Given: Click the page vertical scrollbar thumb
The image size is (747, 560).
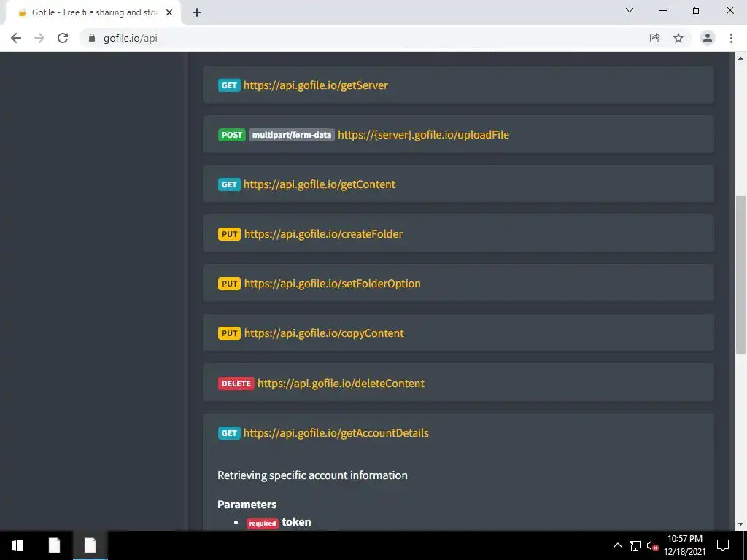Looking at the screenshot, I should tap(740, 275).
